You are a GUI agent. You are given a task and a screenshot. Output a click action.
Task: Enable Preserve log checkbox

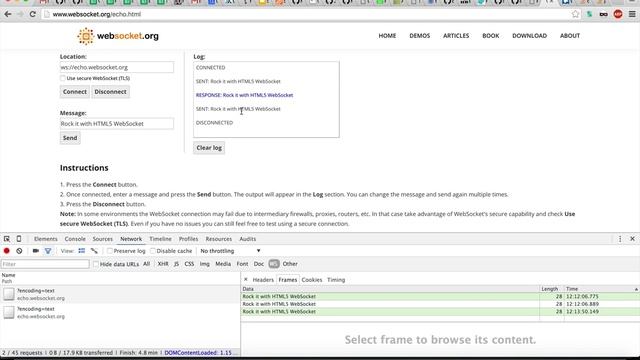point(109,251)
